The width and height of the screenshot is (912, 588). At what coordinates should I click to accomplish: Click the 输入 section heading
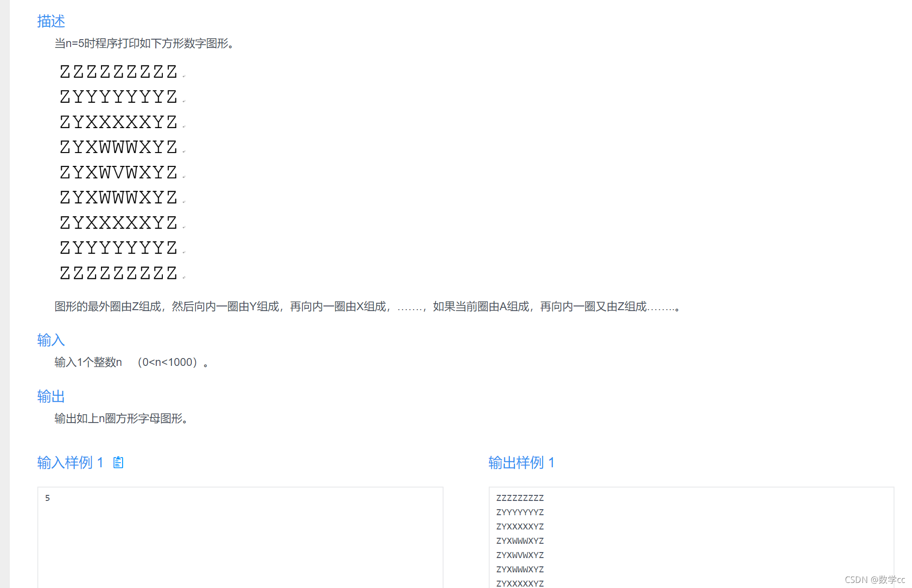51,340
